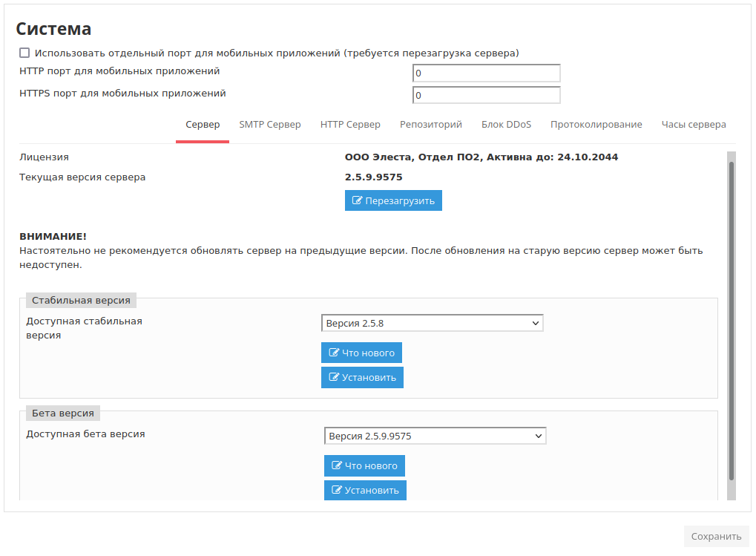The width and height of the screenshot is (756, 556).
Task: Click the icon on stable Установить button
Action: pyautogui.click(x=334, y=377)
